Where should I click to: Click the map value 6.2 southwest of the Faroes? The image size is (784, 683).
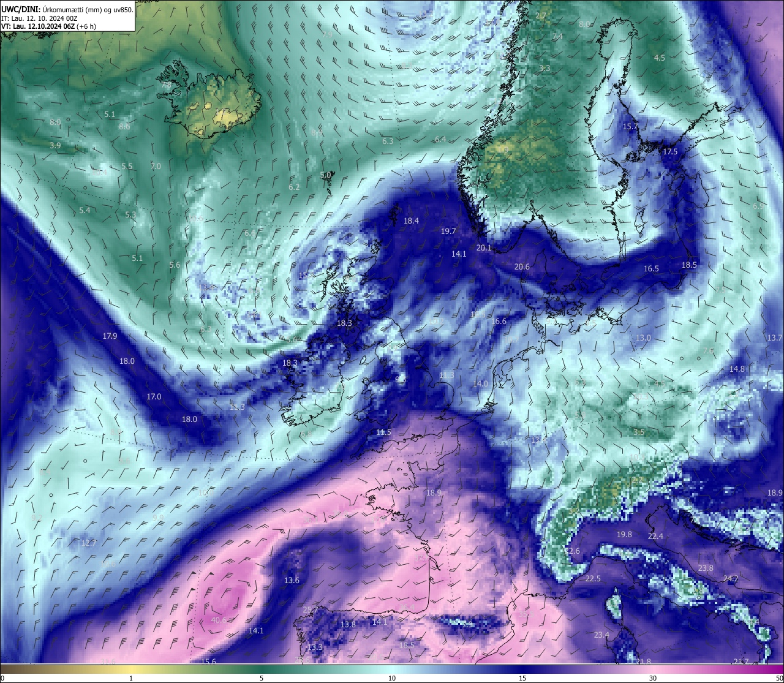(294, 187)
